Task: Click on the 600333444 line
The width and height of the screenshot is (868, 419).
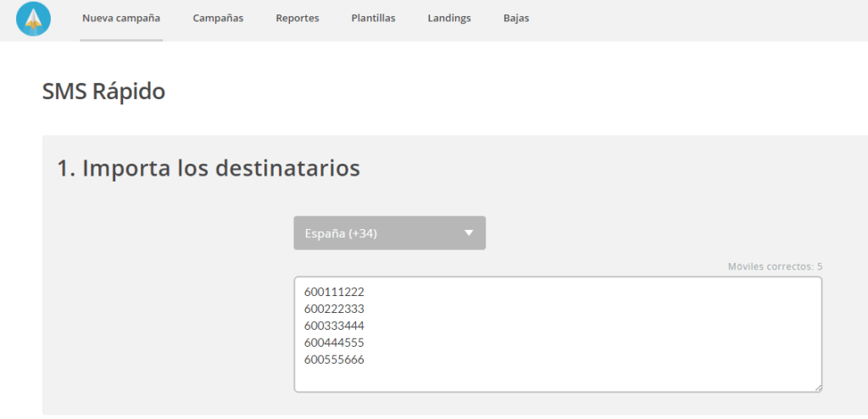Action: click(334, 326)
